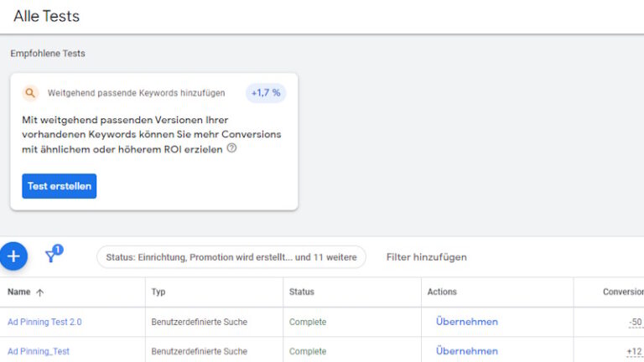Select the Actions column header

[x=442, y=292]
